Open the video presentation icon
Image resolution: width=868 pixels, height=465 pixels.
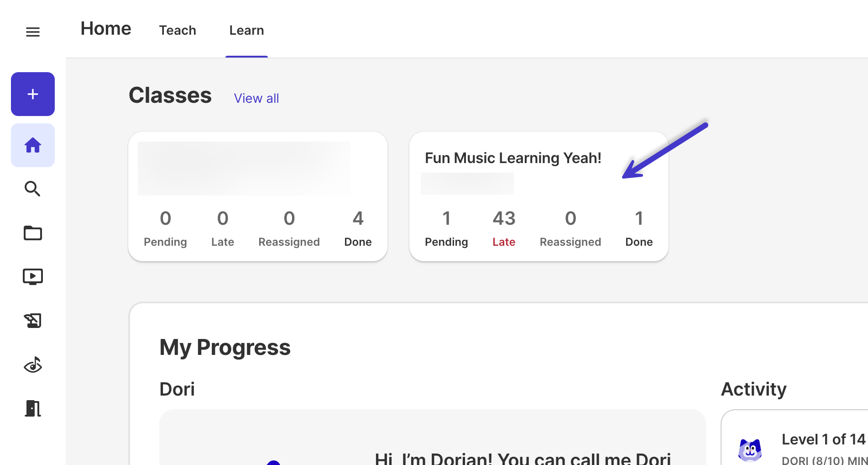(x=33, y=277)
